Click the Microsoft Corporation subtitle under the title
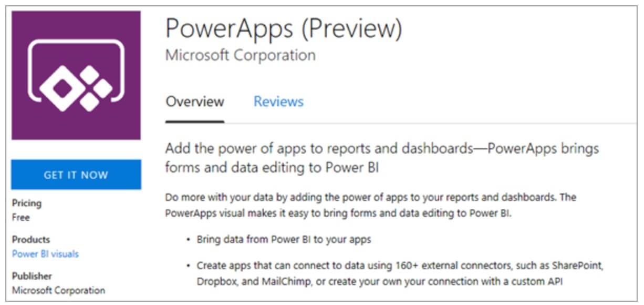The height and width of the screenshot is (305, 644). coord(240,55)
